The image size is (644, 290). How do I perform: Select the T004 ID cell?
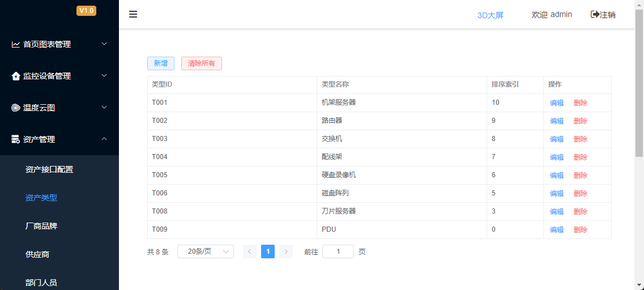[x=232, y=157]
